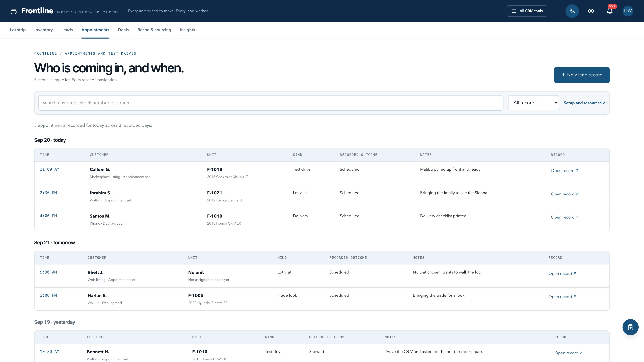644x362 pixels.
Task: Click the Frontline car logo icon
Action: pos(13,11)
